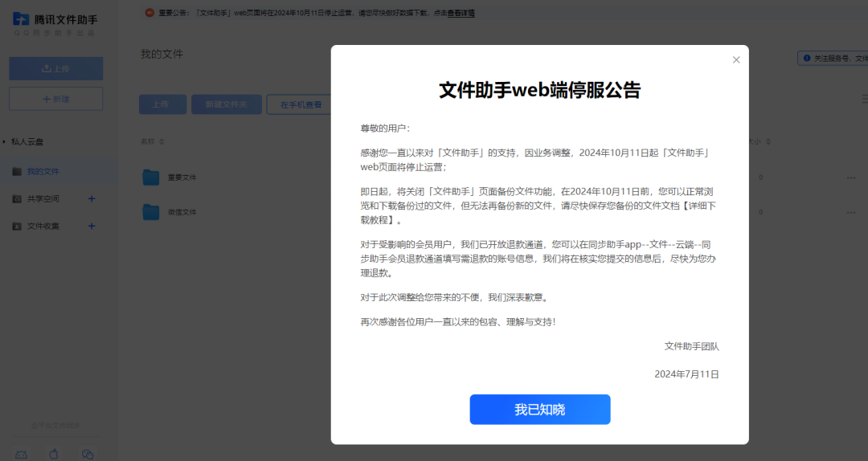The height and width of the screenshot is (461, 868).
Task: Click the plus icon beside 文件收集
Action: click(92, 226)
